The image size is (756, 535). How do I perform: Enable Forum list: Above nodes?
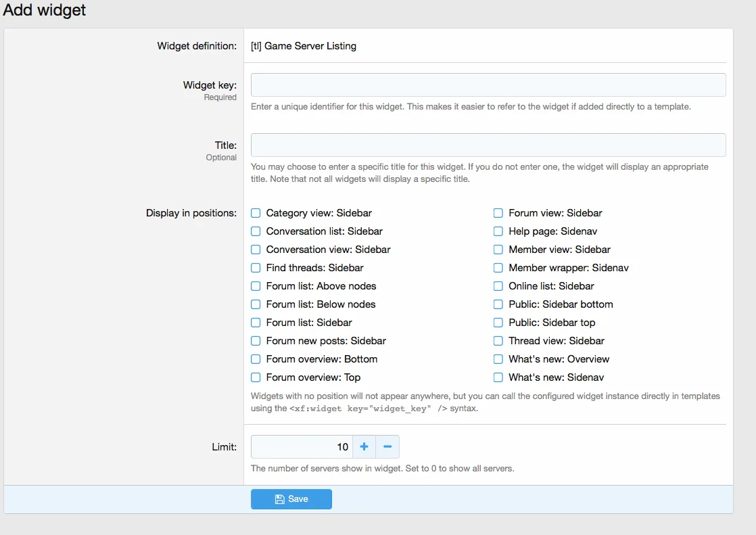256,286
